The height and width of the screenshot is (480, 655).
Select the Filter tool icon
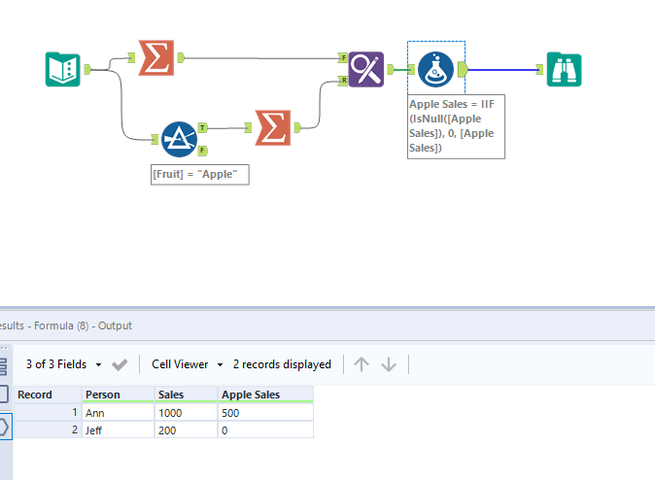tap(179, 139)
